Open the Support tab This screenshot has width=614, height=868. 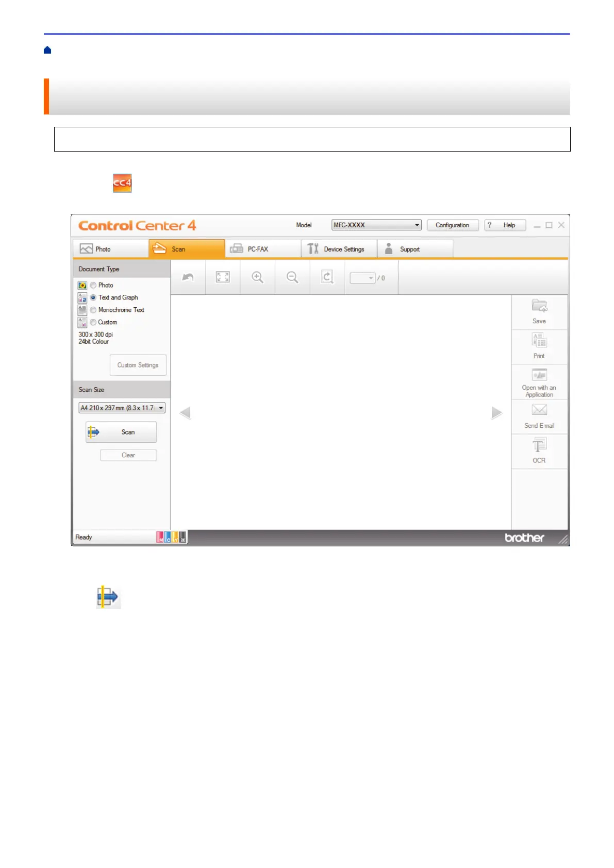415,249
